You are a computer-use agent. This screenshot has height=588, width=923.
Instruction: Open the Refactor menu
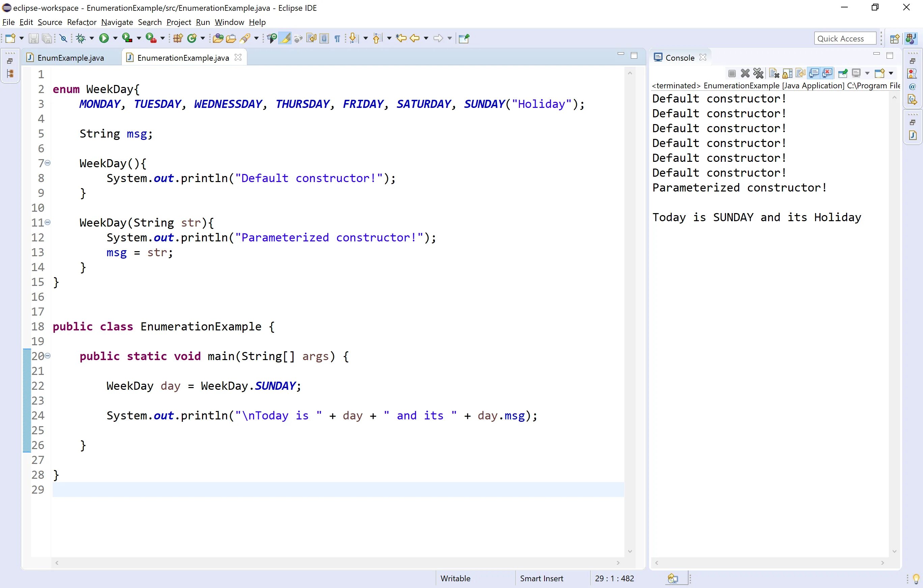pos(82,22)
